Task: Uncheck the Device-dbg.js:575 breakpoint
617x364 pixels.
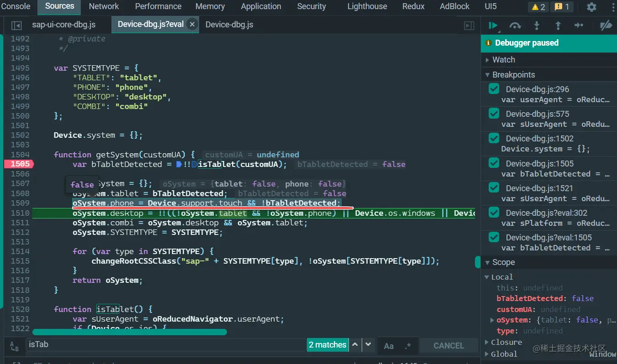Action: point(494,114)
